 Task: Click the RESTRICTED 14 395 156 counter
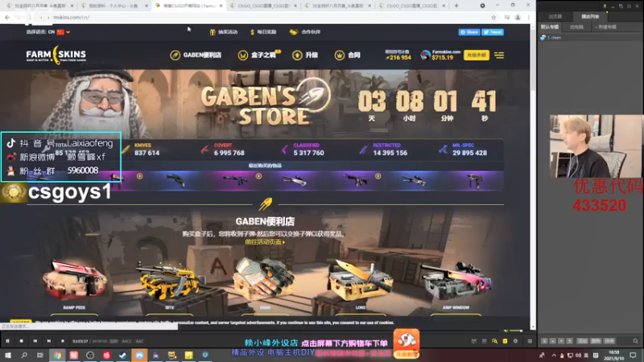(x=383, y=150)
